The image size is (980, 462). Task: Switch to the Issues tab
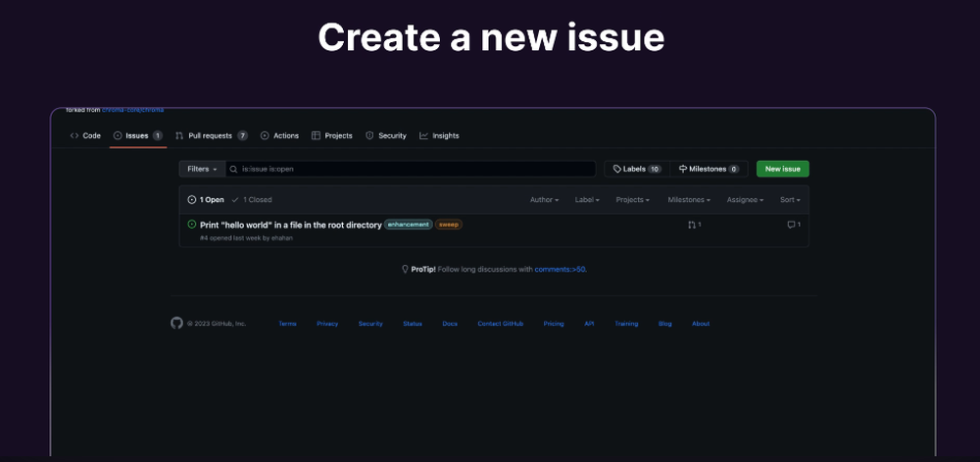pos(138,135)
